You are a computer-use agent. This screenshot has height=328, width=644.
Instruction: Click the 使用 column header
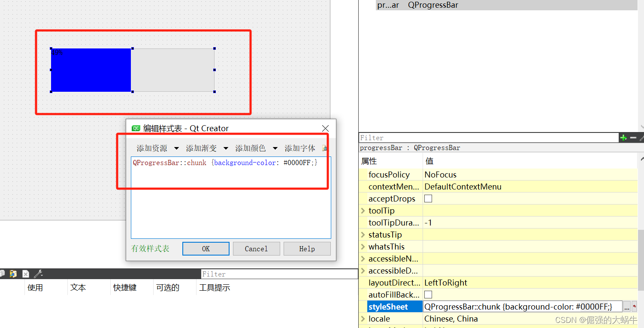tap(35, 288)
